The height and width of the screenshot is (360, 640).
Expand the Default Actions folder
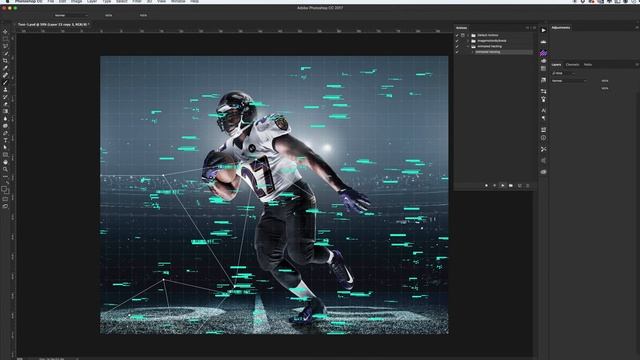468,36
